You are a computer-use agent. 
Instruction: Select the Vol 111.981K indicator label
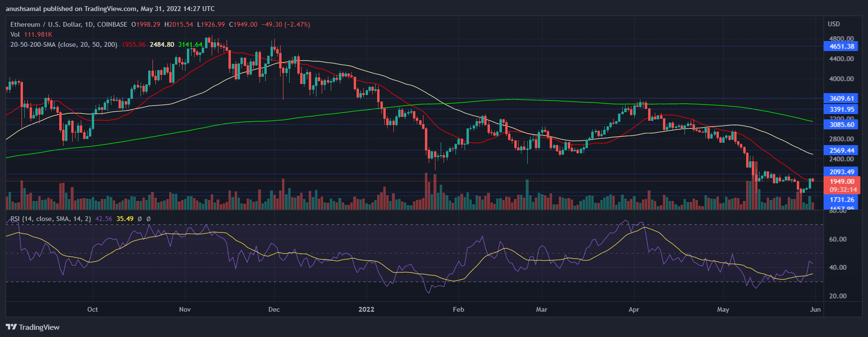pos(31,34)
